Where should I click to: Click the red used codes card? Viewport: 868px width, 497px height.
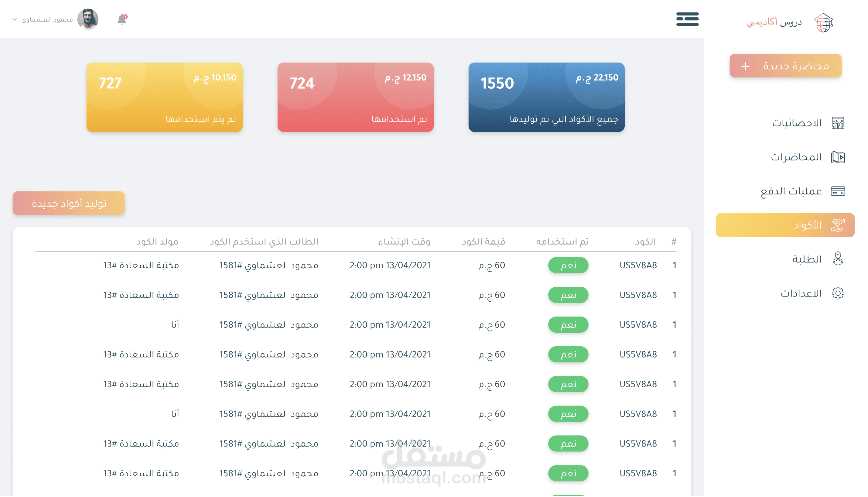355,97
